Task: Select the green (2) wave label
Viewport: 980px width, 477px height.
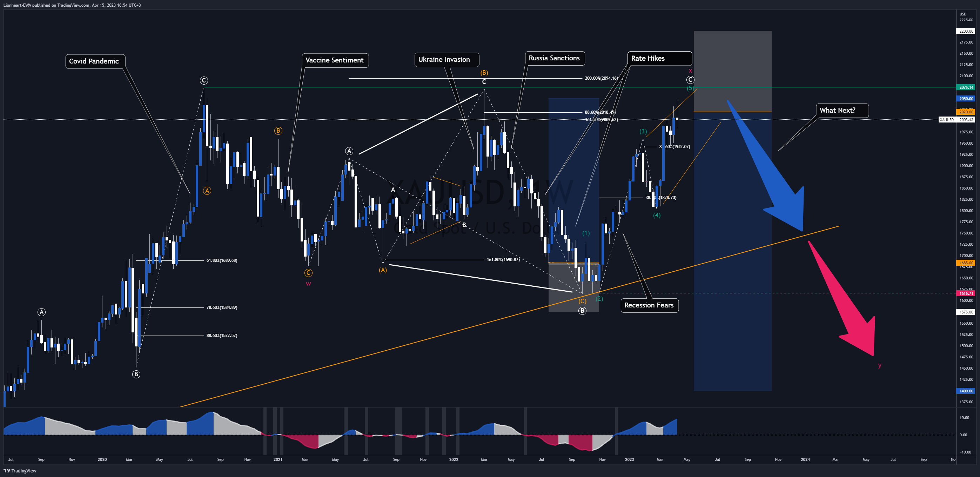Action: click(x=599, y=298)
